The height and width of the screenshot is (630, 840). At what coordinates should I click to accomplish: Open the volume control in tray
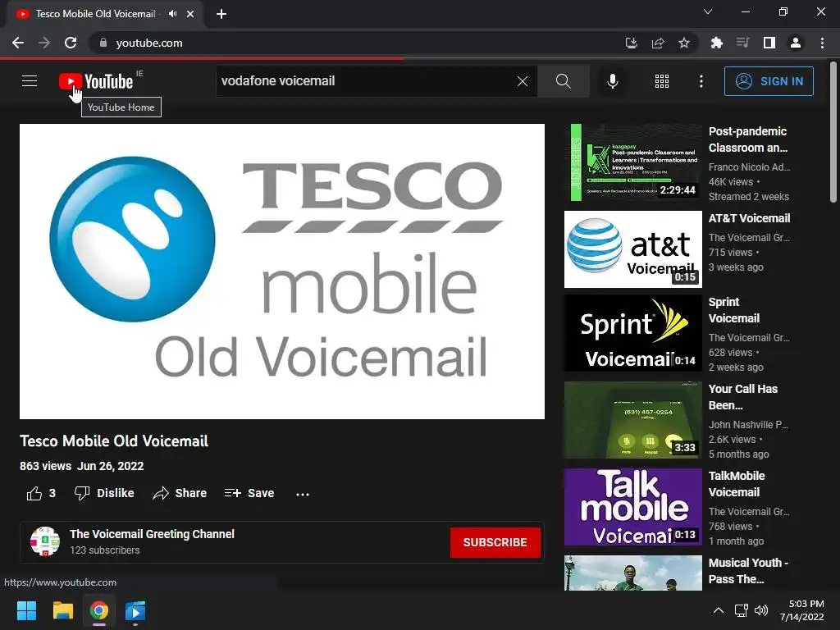click(x=760, y=610)
